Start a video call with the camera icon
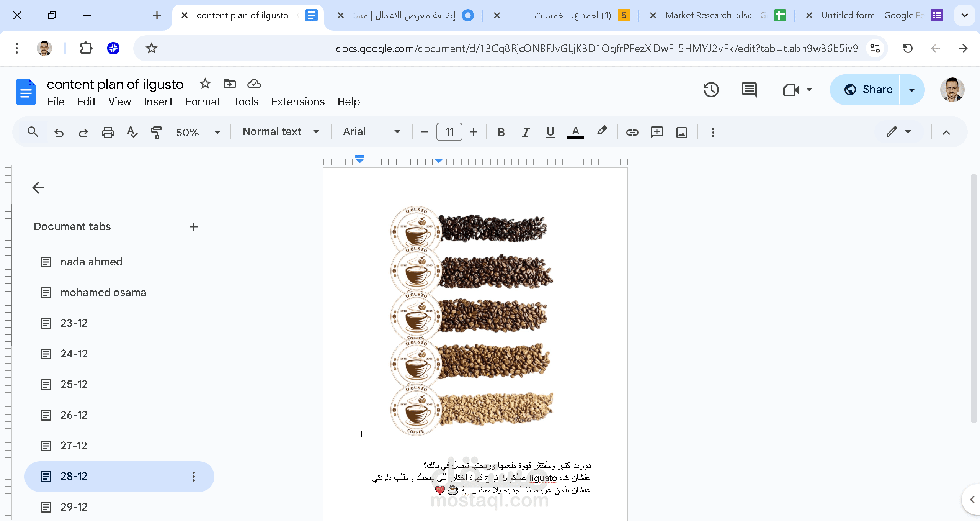 (x=791, y=90)
